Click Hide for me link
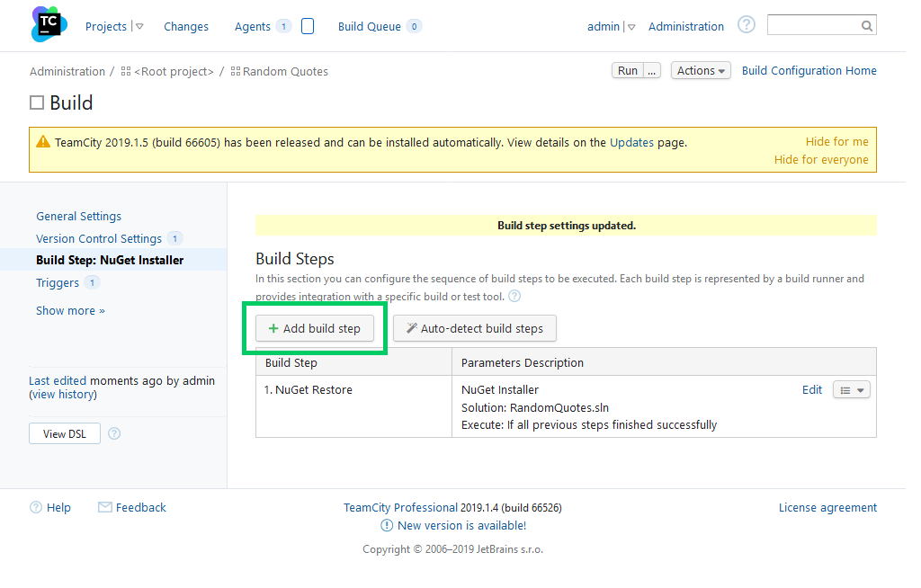The width and height of the screenshot is (921, 588). [x=837, y=141]
